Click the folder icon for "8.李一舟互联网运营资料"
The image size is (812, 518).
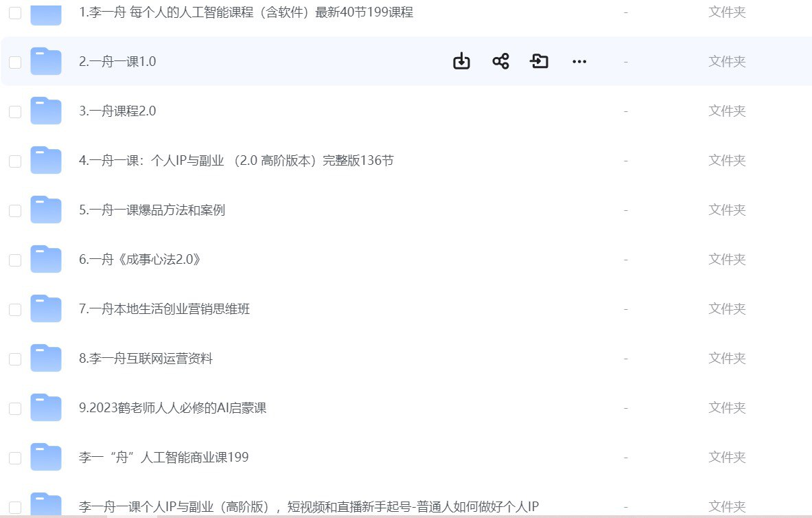[46, 358]
